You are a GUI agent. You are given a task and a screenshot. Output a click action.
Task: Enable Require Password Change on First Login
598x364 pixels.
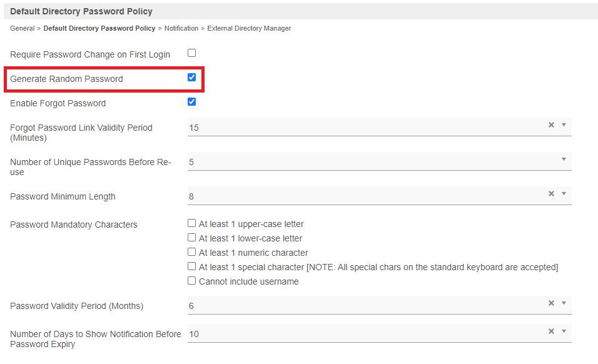pos(192,53)
